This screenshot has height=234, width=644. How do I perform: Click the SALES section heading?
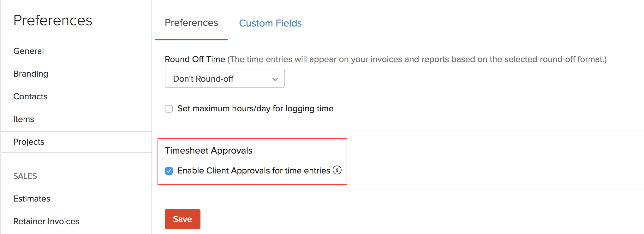(x=25, y=176)
